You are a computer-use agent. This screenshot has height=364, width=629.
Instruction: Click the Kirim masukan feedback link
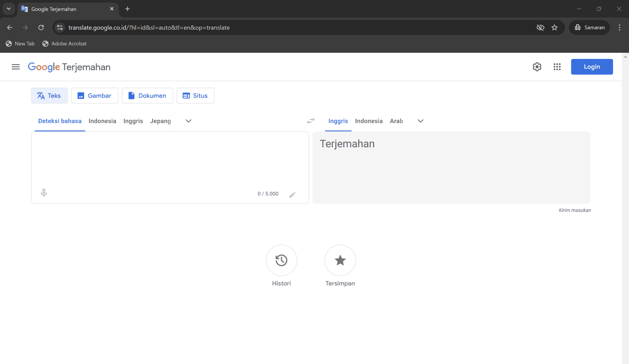pyautogui.click(x=575, y=210)
